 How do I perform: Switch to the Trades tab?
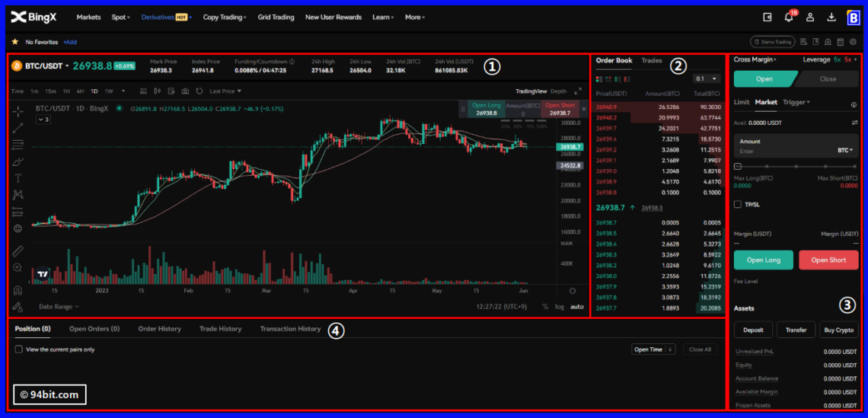(x=651, y=60)
